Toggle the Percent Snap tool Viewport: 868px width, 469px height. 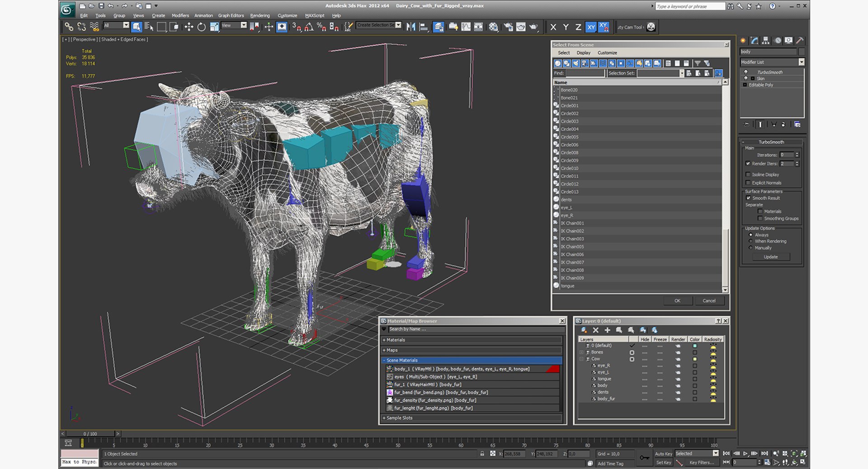(x=321, y=27)
